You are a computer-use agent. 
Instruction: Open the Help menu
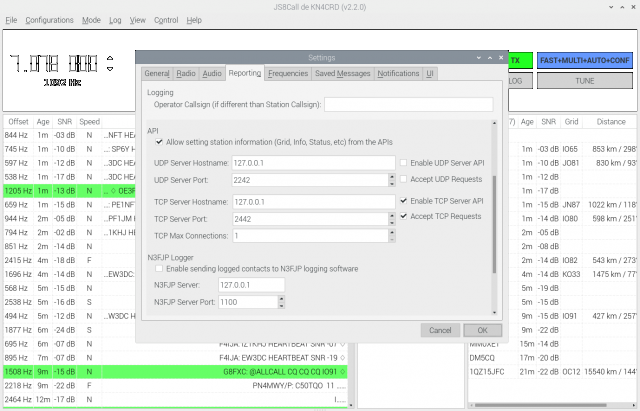coord(194,20)
